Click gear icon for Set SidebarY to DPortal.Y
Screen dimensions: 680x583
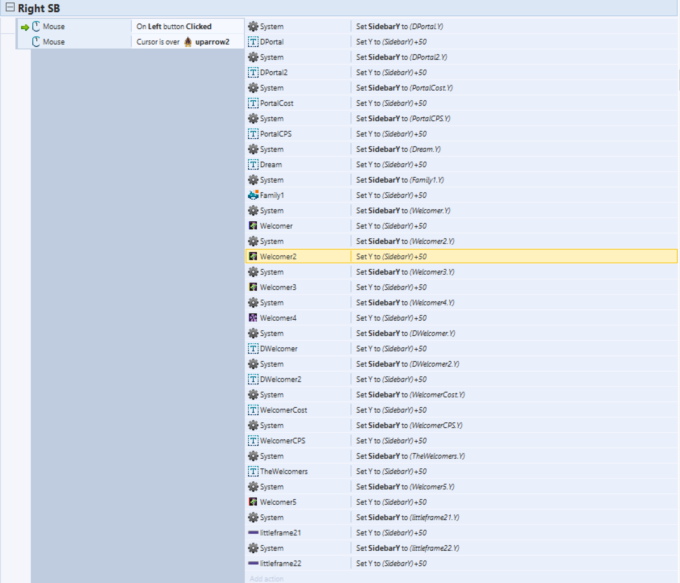(x=253, y=26)
